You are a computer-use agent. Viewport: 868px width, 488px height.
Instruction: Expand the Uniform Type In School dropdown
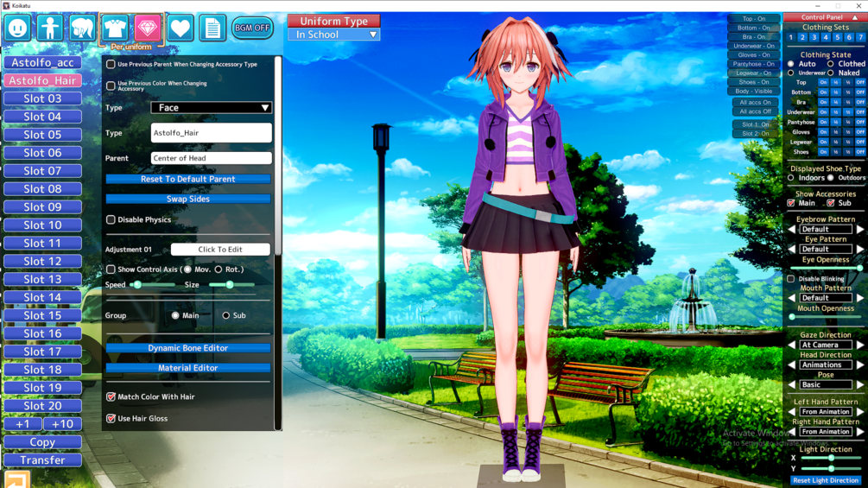tap(333, 35)
